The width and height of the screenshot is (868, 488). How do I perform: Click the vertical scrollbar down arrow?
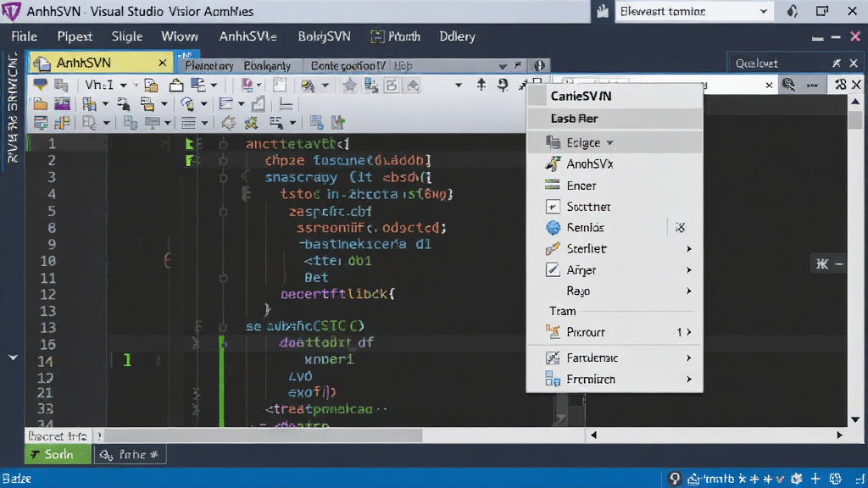(x=855, y=419)
